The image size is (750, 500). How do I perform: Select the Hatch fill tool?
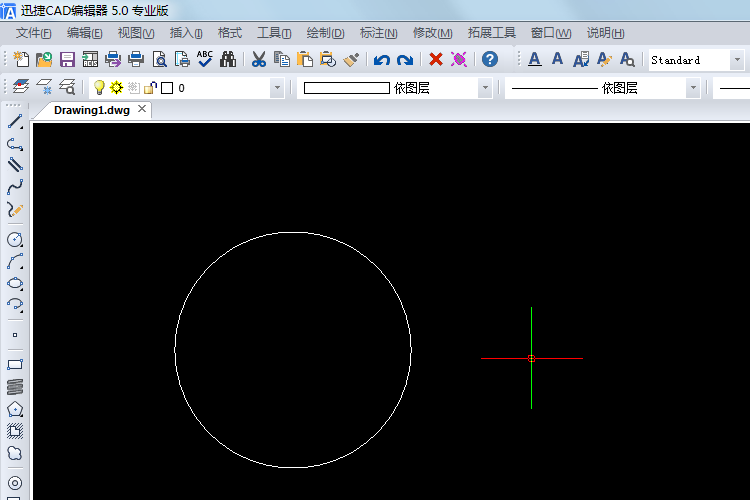click(x=15, y=431)
